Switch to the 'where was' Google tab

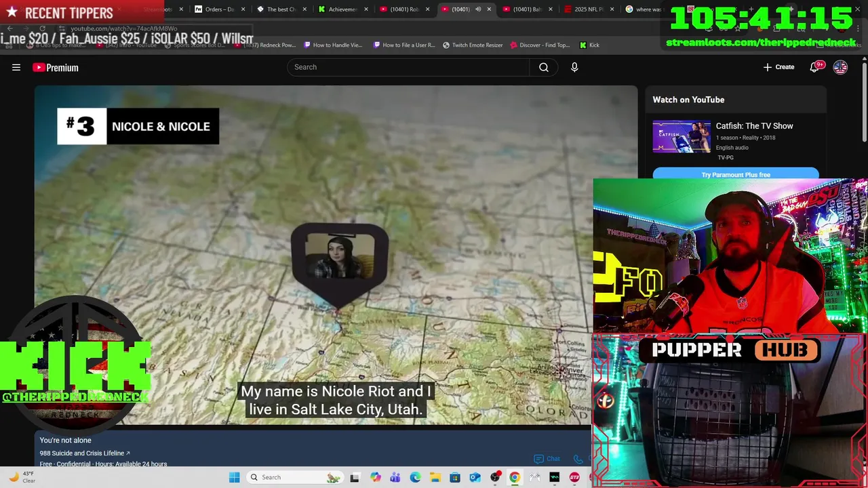point(644,9)
